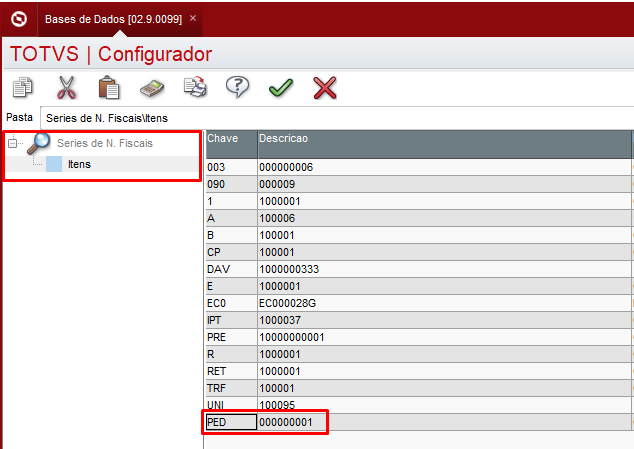
Task: Select the row with key E
Action: (x=418, y=286)
